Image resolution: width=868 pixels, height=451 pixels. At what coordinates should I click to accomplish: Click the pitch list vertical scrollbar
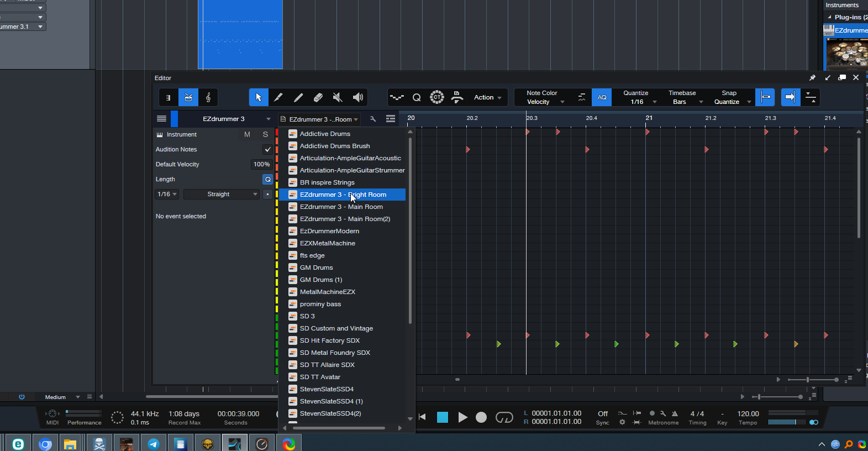pyautogui.click(x=410, y=230)
